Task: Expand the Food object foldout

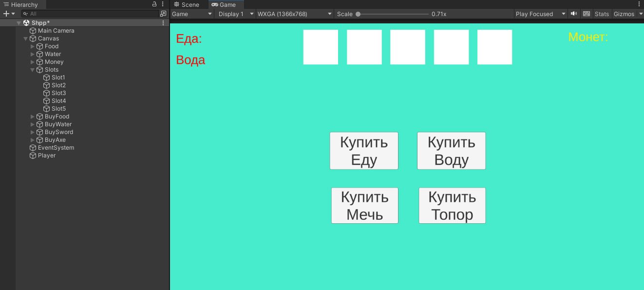Action: (x=33, y=46)
